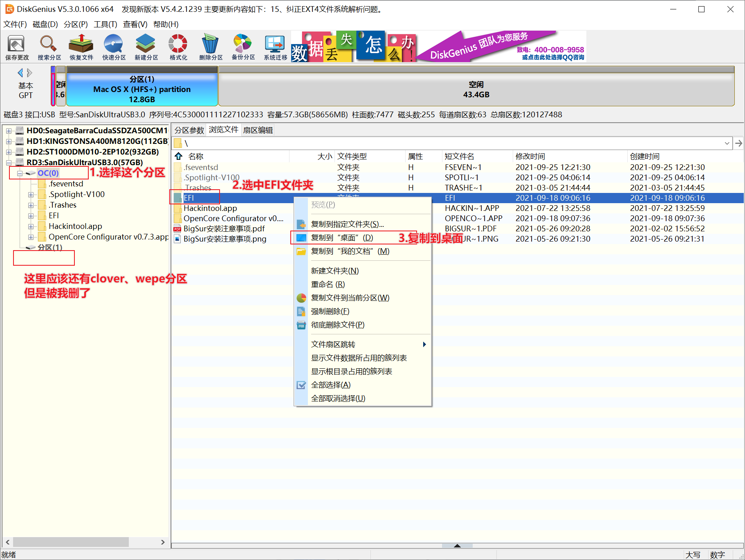Screen dimensions: 745x560
Task: Click the 复制到指定文件夹 menu icon
Action: [301, 224]
